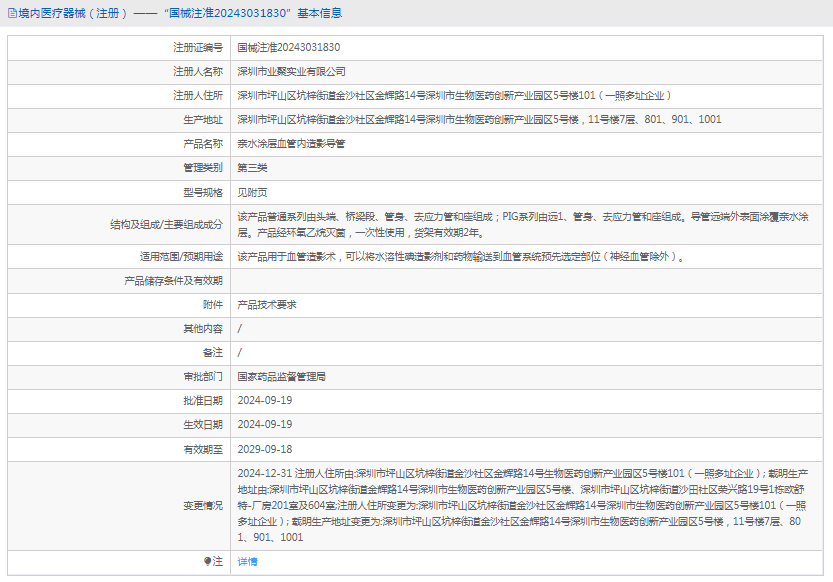Click the 生效日期 label

[203, 425]
